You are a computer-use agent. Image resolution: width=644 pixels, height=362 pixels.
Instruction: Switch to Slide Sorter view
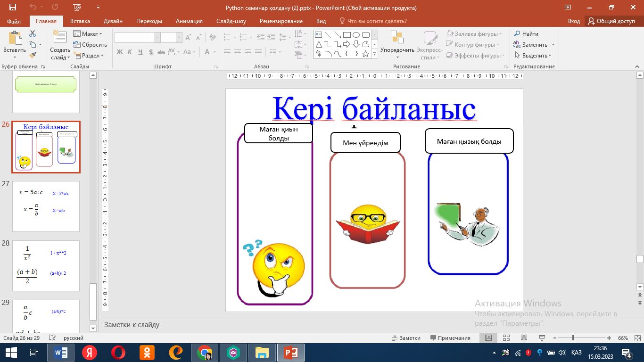point(506,338)
